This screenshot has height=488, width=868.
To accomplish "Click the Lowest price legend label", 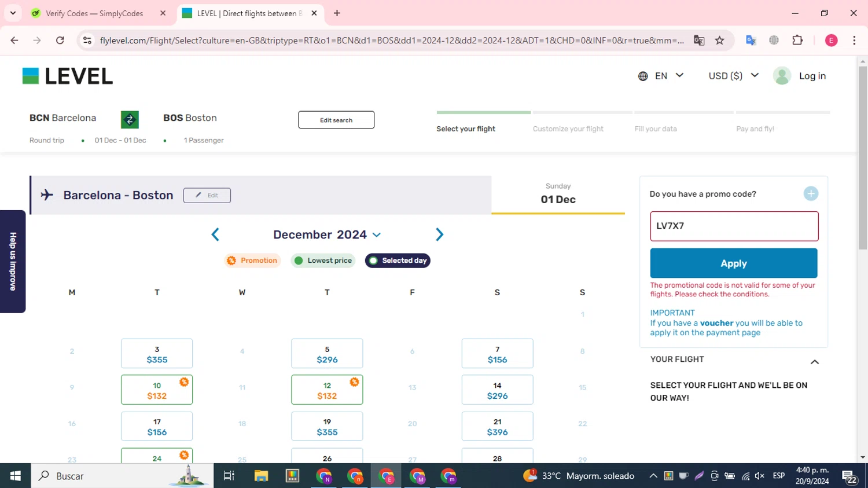I will 323,260.
